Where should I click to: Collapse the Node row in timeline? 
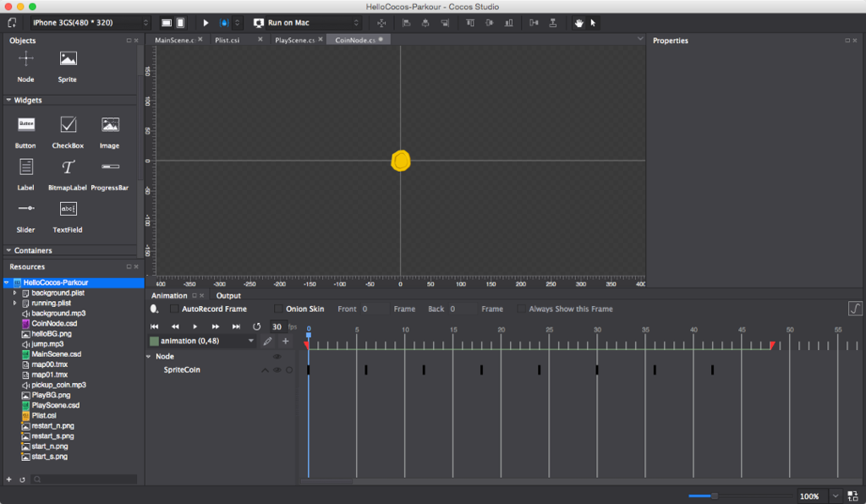click(x=149, y=357)
